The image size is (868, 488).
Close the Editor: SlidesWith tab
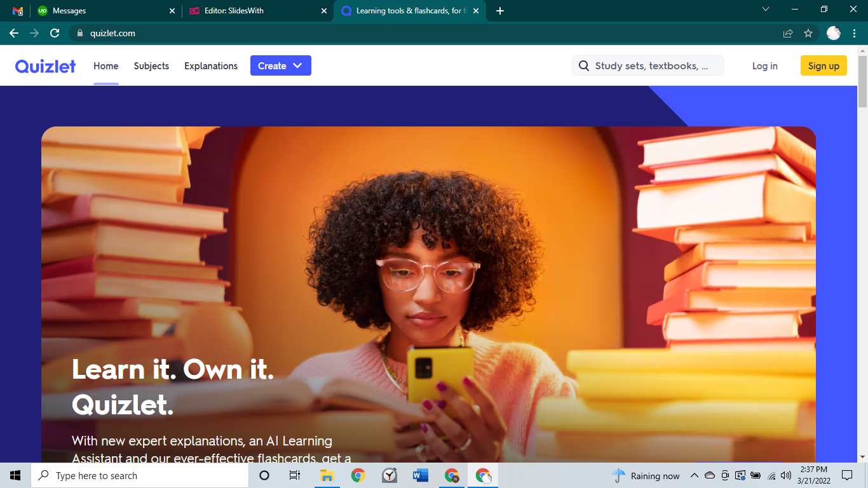tap(324, 11)
